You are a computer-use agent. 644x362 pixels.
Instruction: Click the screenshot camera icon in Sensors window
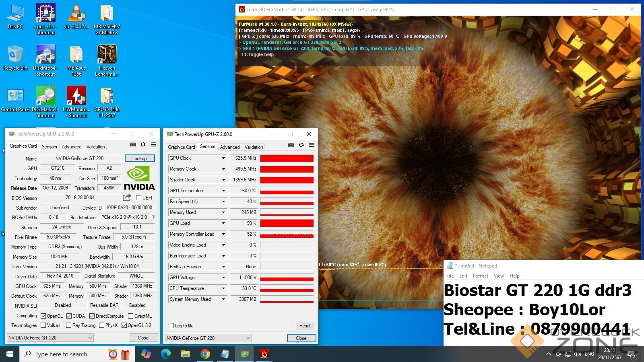[291, 145]
